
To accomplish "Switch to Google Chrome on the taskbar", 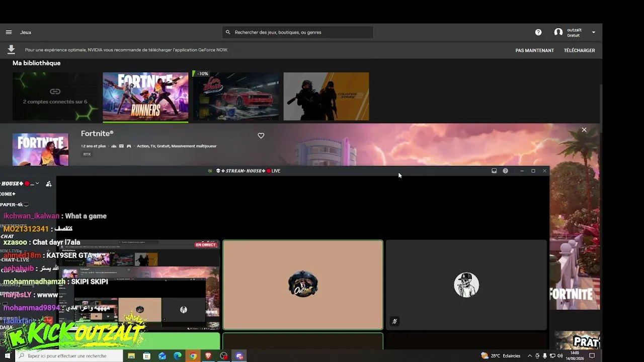I will click(x=193, y=356).
